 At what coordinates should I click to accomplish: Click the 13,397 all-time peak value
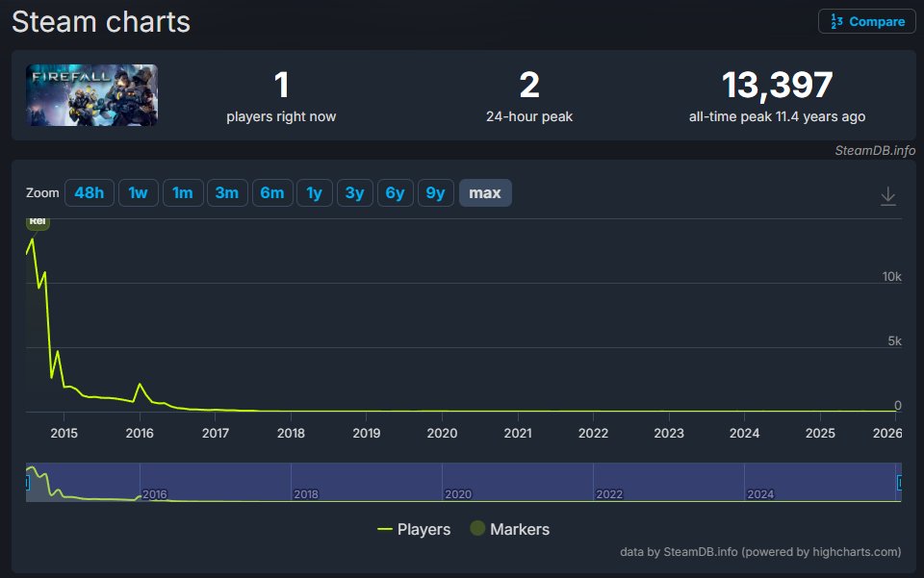(778, 85)
